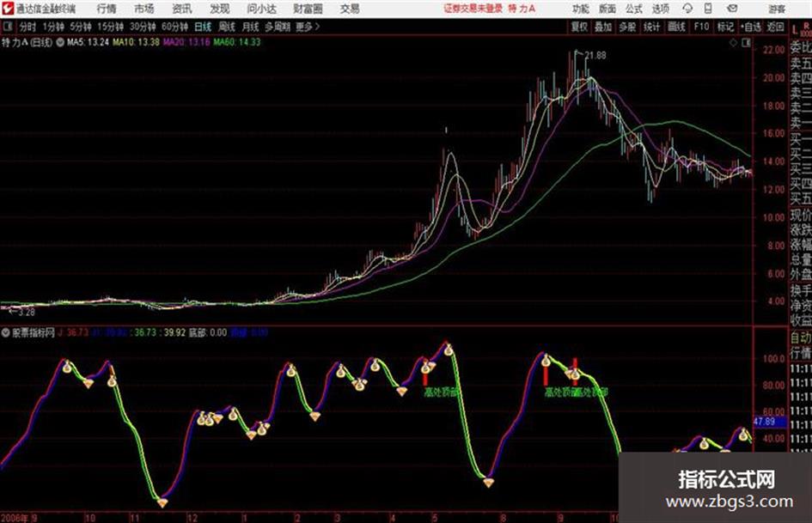Open the 功能 menu

pos(581,9)
